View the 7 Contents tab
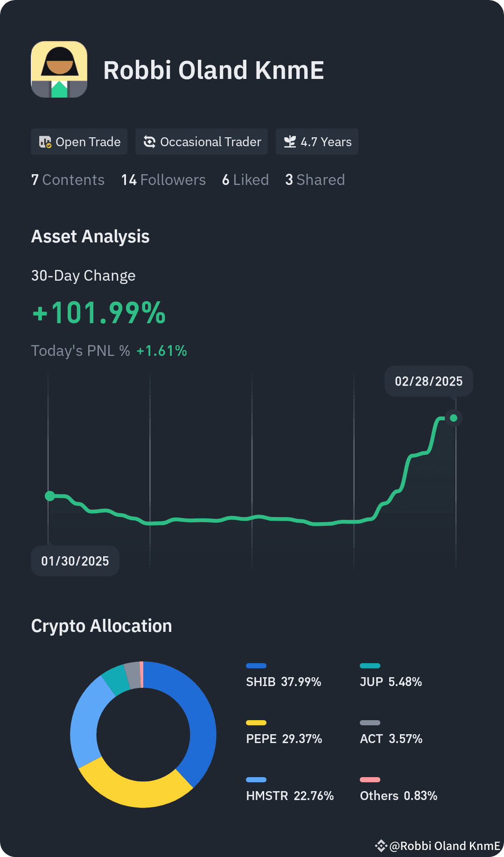 click(68, 180)
